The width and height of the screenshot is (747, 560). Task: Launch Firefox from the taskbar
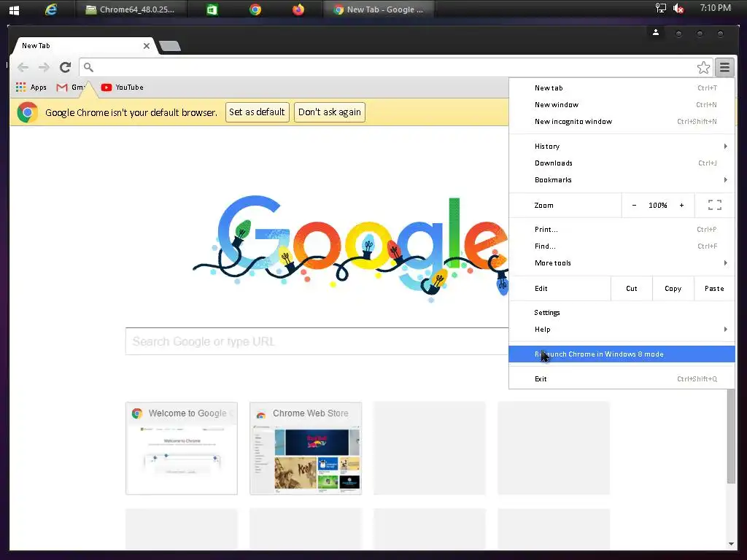298,9
